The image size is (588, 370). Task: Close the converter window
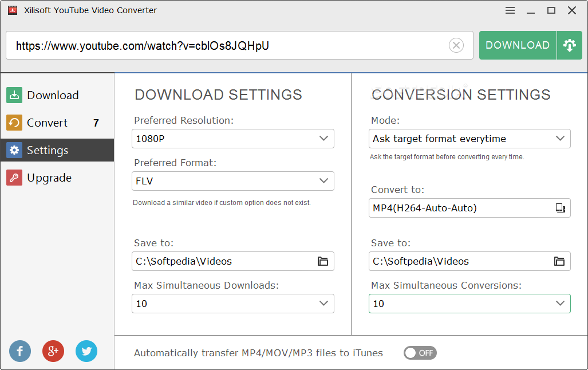(572, 10)
